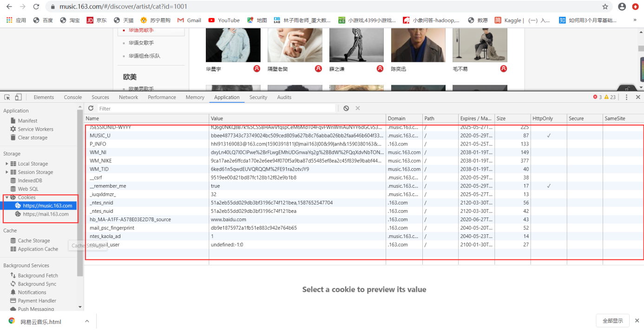
Task: Sort cookies by the HttpOnly column header
Action: [x=549, y=119]
